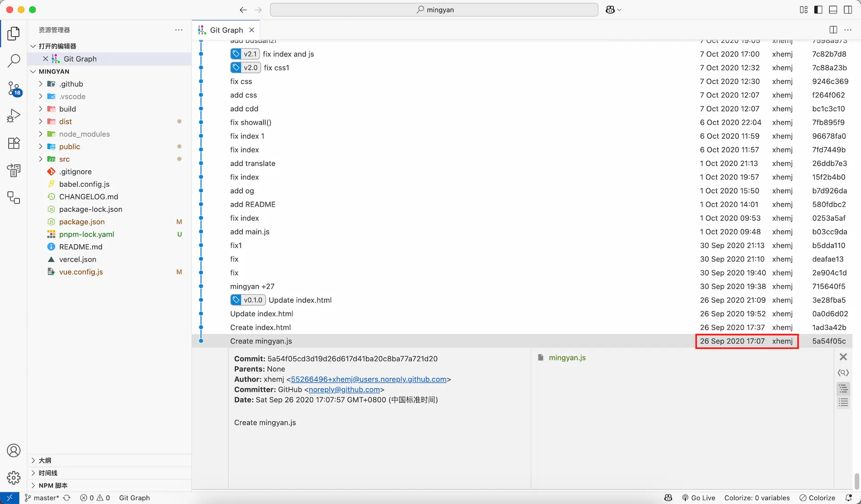Open package.json in the explorer
This screenshot has height=504, width=861.
(x=82, y=222)
